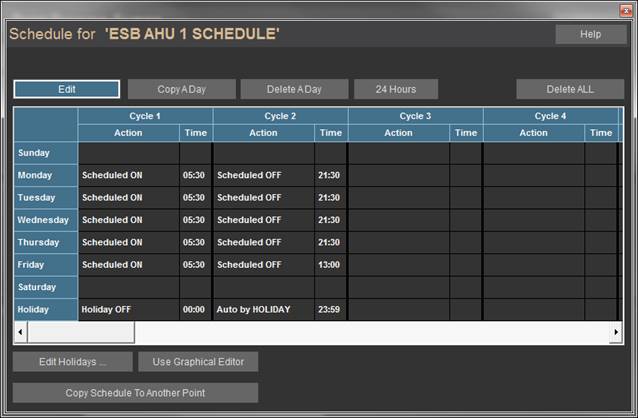Click Friday's Cycle 2 time 13:00

(x=330, y=265)
